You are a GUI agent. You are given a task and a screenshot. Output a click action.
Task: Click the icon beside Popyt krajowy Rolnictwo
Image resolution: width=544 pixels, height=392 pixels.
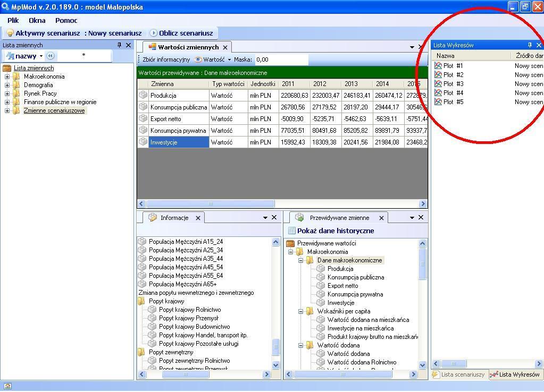[152, 310]
